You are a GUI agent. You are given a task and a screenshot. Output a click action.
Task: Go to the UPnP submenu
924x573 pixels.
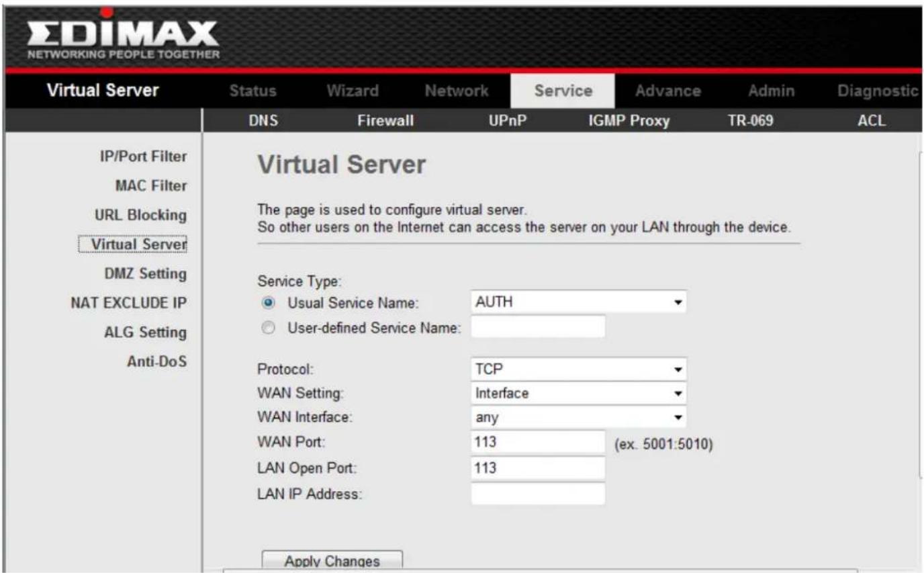pyautogui.click(x=507, y=121)
